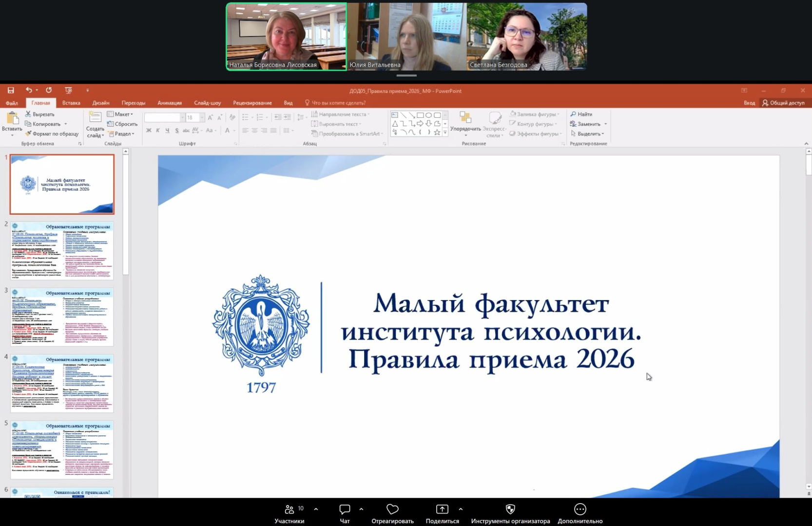Toggle strikethrough (abc) formatting
This screenshot has height=526, width=812.
point(186,131)
